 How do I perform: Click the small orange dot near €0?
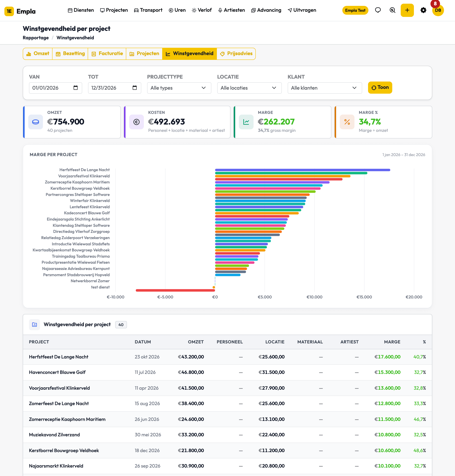pyautogui.click(x=214, y=287)
